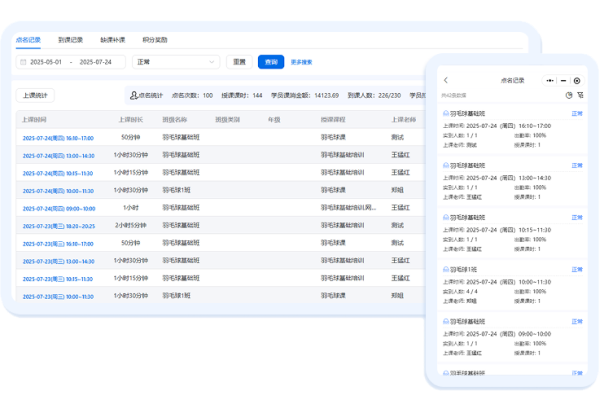Select the 积分奖励 tab

pyautogui.click(x=155, y=39)
